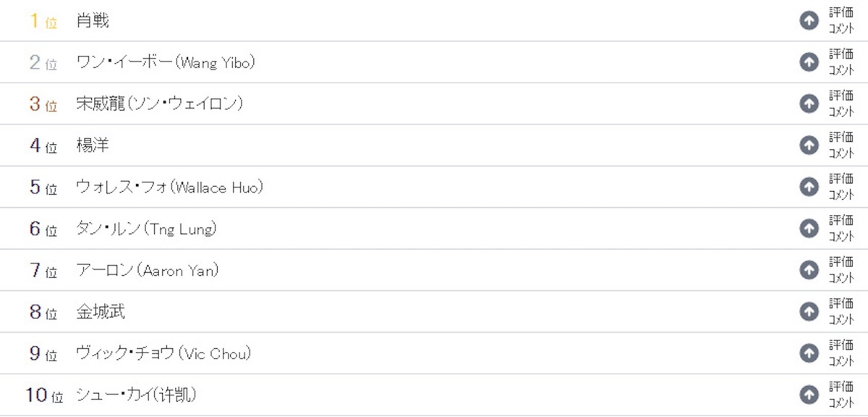Open 評価コメント for シュー・カイ(许凯)
This screenshot has height=417, width=868.
point(841,395)
